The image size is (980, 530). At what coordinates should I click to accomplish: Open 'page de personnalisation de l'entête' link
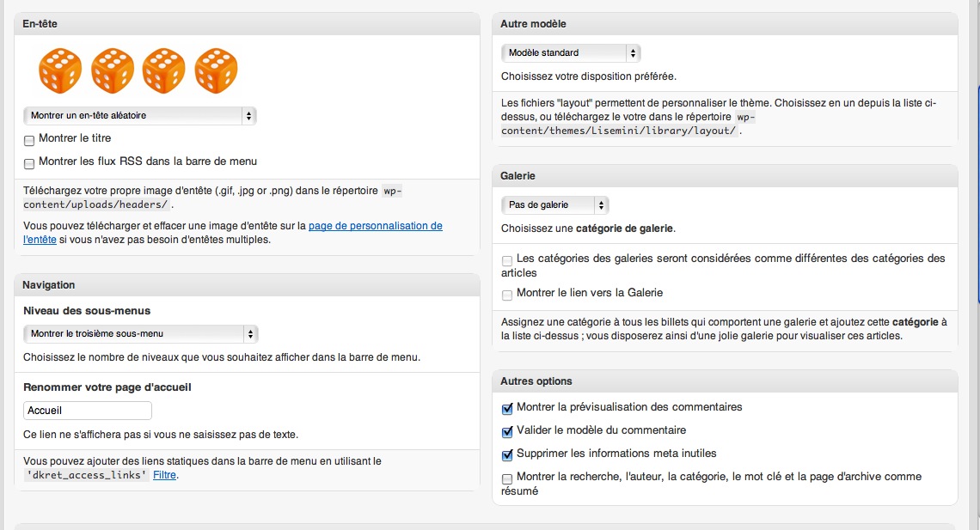point(232,232)
